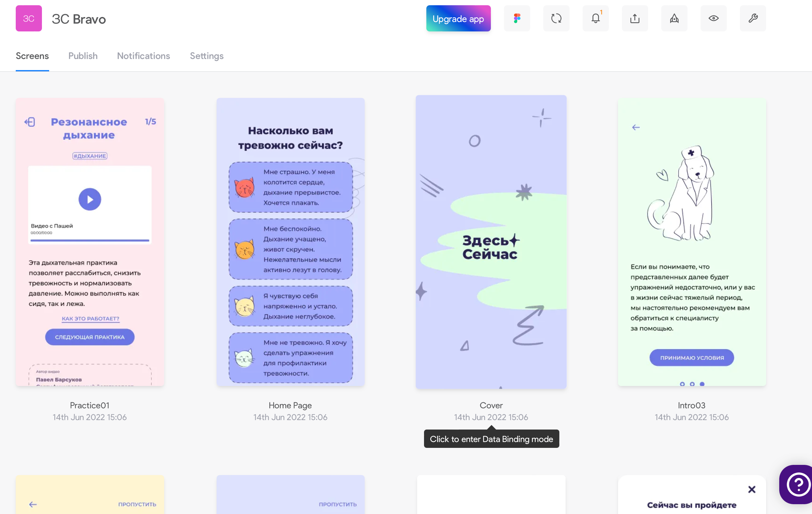The height and width of the screenshot is (514, 812).
Task: Select the white cat anxiety option
Action: [291, 358]
